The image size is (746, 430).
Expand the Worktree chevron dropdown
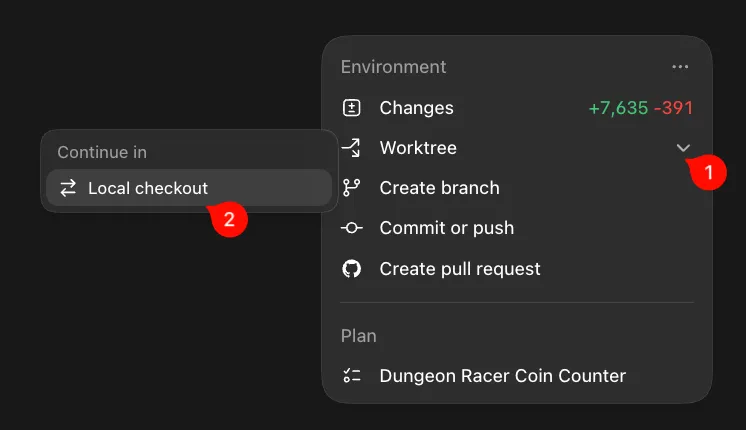683,148
